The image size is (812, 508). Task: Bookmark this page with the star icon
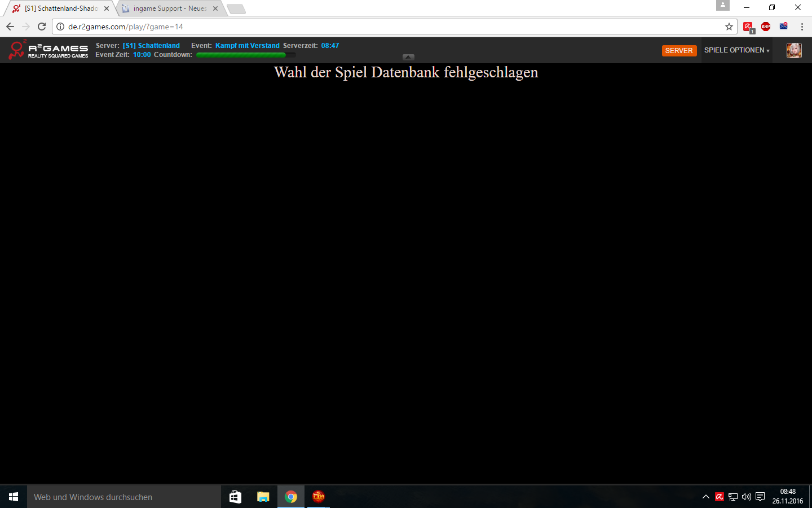pyautogui.click(x=729, y=27)
